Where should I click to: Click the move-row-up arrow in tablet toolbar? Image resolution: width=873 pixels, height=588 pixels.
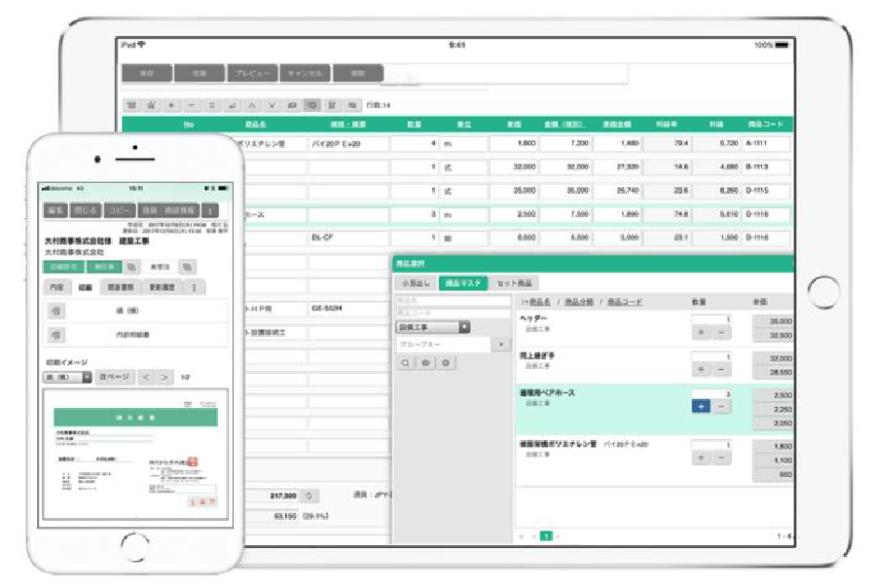(251, 104)
